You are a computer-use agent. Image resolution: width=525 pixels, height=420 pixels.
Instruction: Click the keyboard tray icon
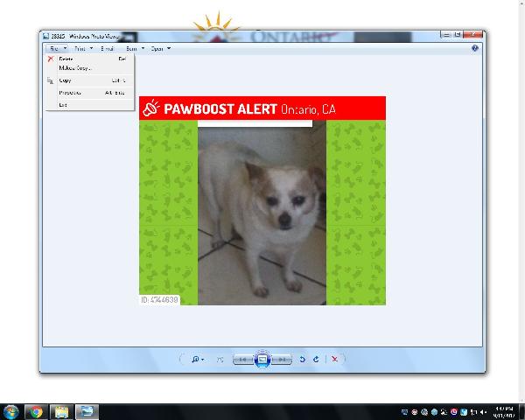[404, 412]
